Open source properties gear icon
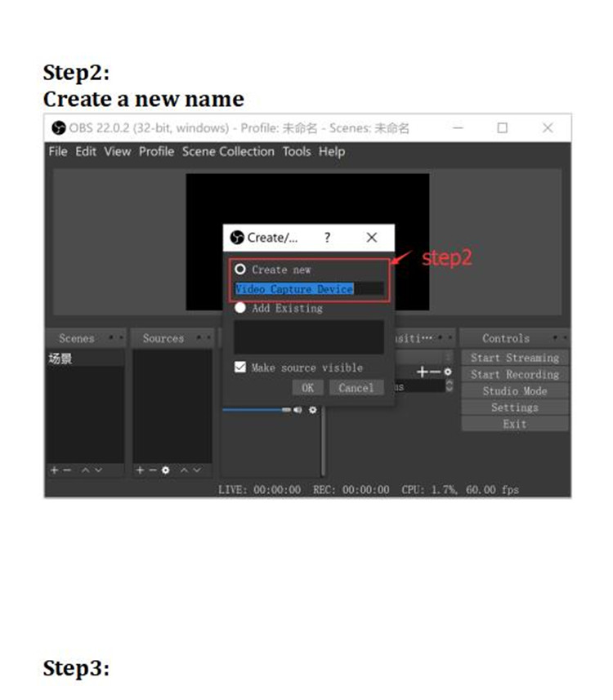 (166, 470)
